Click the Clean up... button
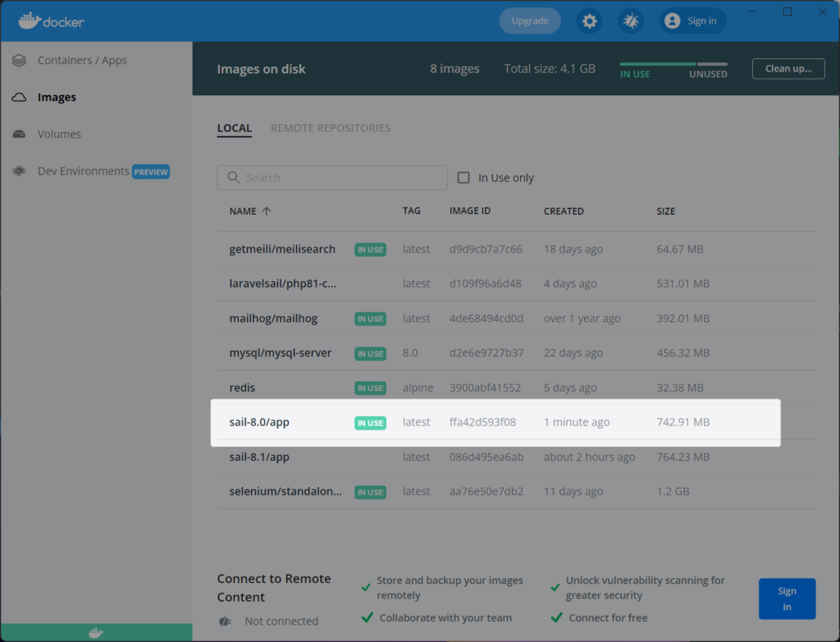The image size is (840, 642). tap(788, 69)
